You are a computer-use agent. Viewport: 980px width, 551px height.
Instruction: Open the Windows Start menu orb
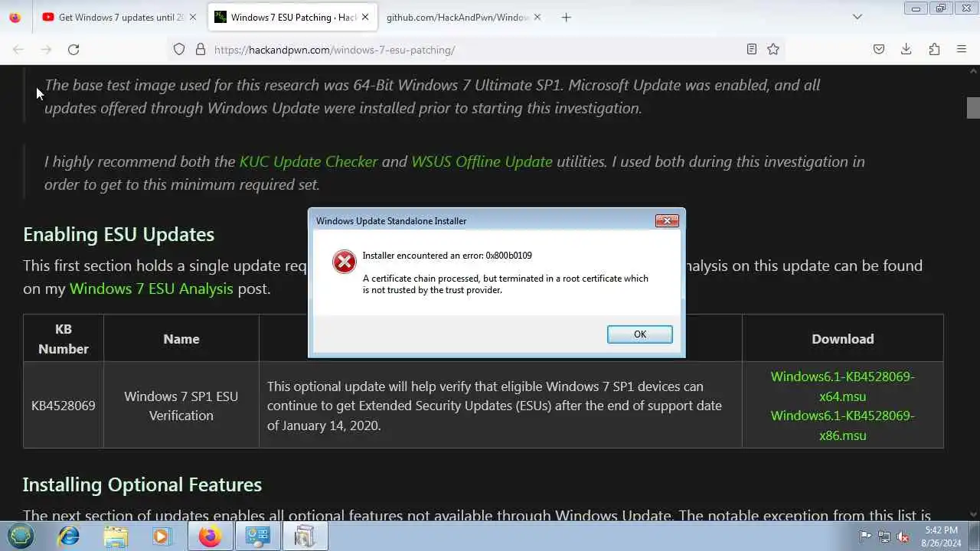pyautogui.click(x=21, y=536)
